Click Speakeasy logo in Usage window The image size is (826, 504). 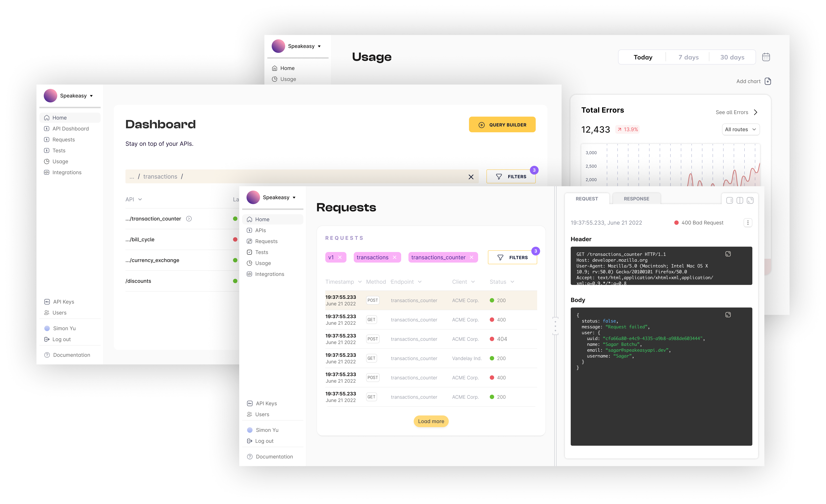(x=278, y=46)
